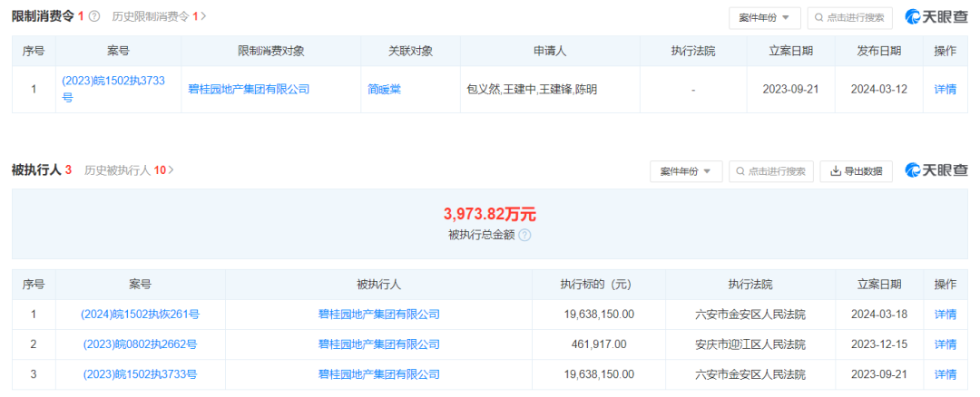Open case (2023)皖0802执2662号

pyautogui.click(x=140, y=344)
